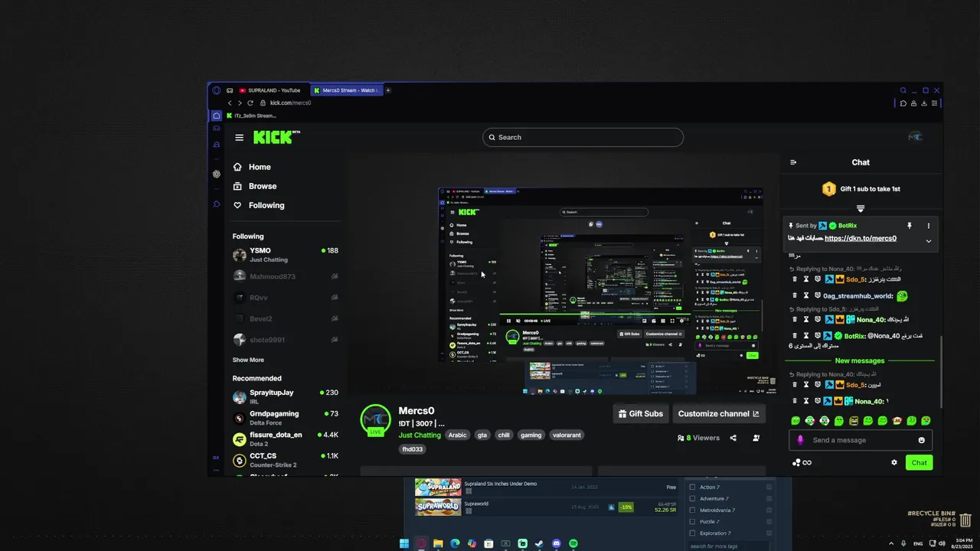
Task: Click the purple icon in message field
Action: click(x=800, y=440)
